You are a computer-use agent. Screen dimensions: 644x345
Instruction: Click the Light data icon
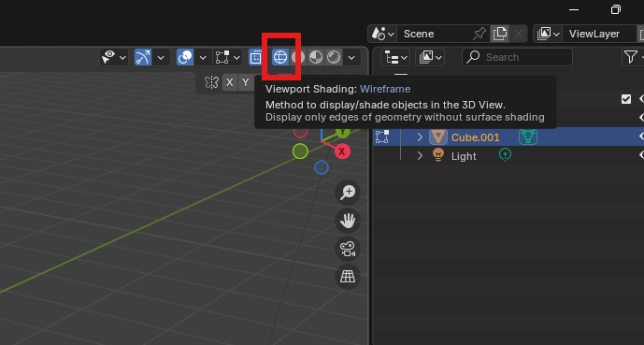505,155
